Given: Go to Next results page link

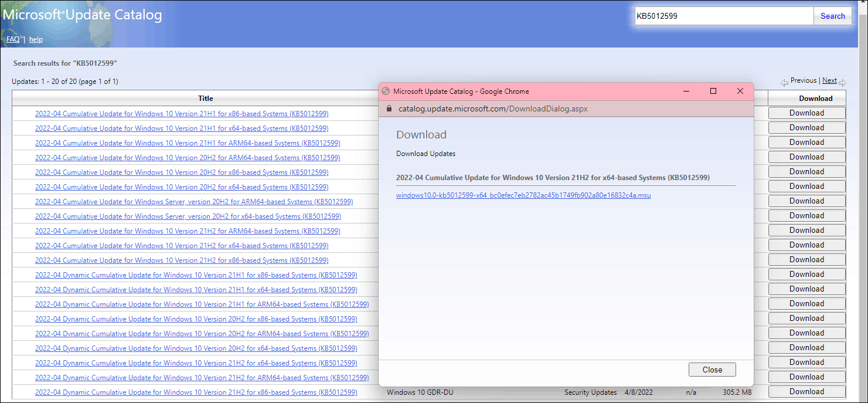Looking at the screenshot, I should click(829, 80).
